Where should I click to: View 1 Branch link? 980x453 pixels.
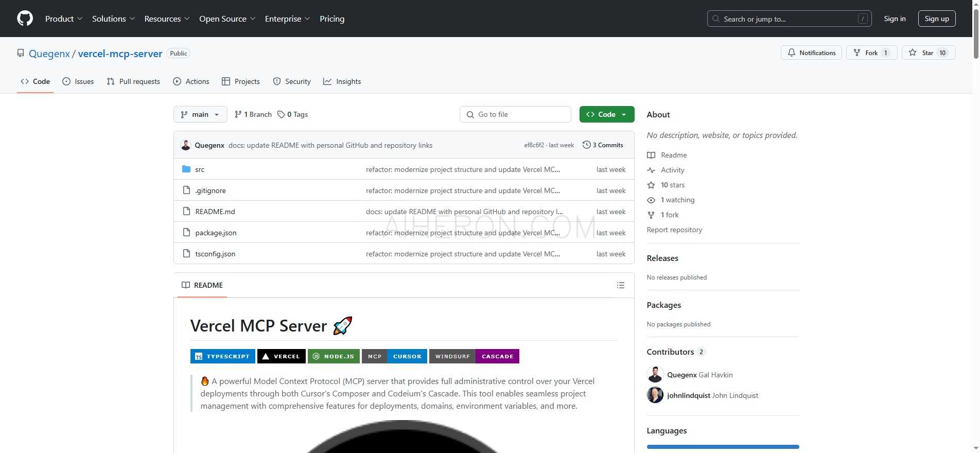click(253, 114)
